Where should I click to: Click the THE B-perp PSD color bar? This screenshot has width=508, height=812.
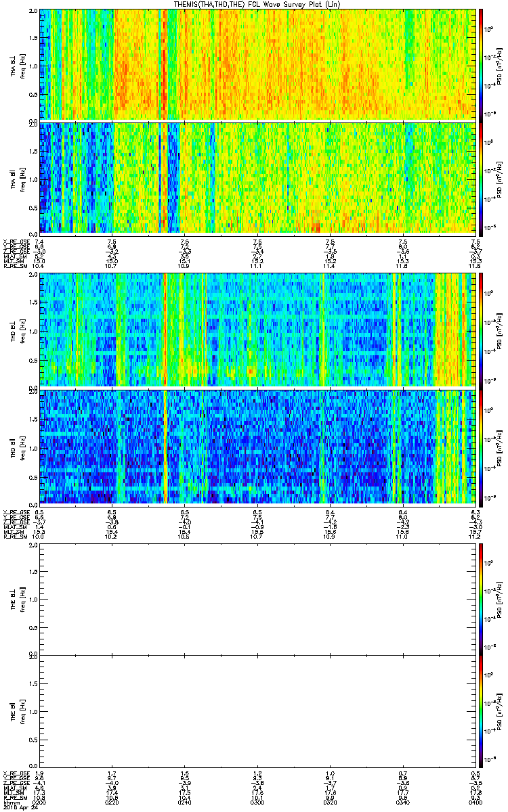[x=481, y=600]
